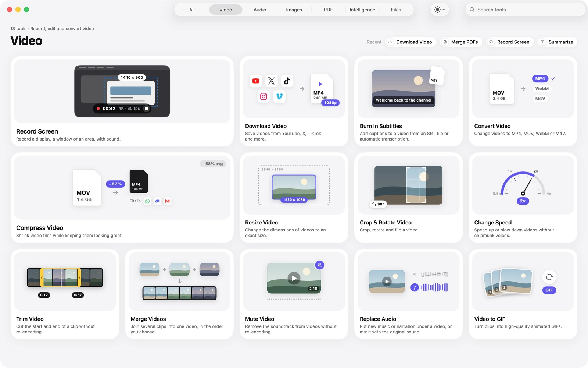Click in the Search tools field
This screenshot has width=588, height=368.
[525, 10]
